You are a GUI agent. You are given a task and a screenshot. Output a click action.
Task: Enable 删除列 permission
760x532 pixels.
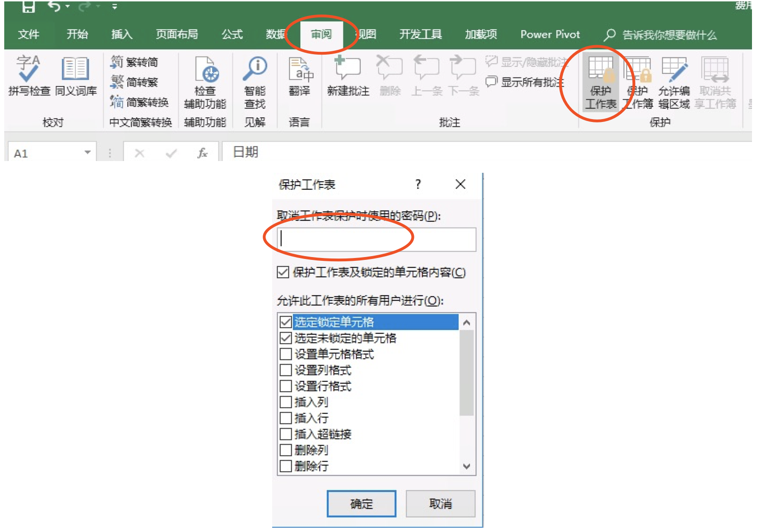[285, 450]
